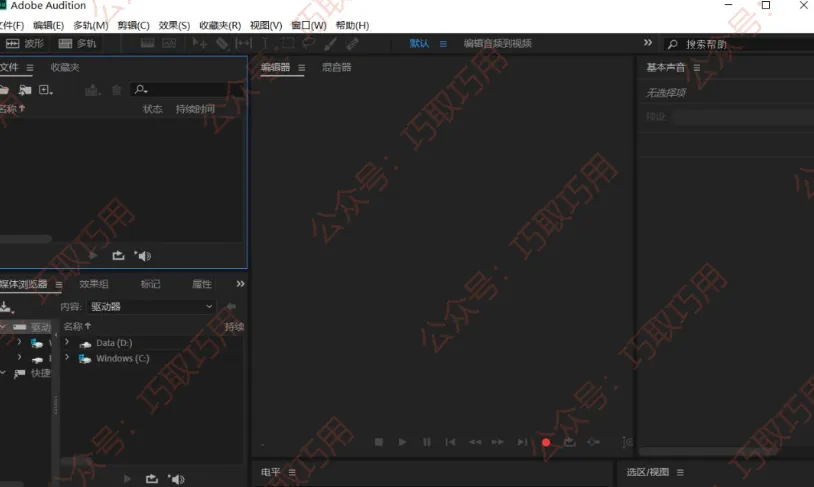Switch to the 标记 tab
Viewport: 814px width, 487px height.
(150, 284)
